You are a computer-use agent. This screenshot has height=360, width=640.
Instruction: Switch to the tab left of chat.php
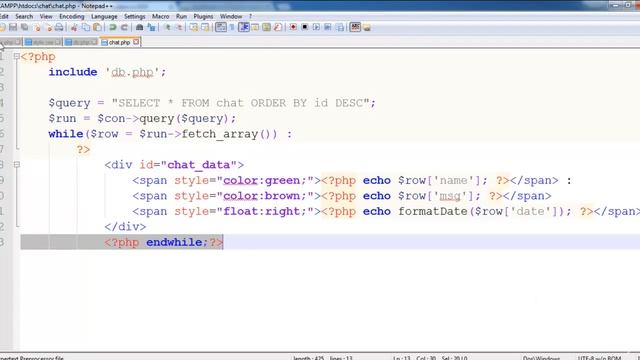coord(80,42)
